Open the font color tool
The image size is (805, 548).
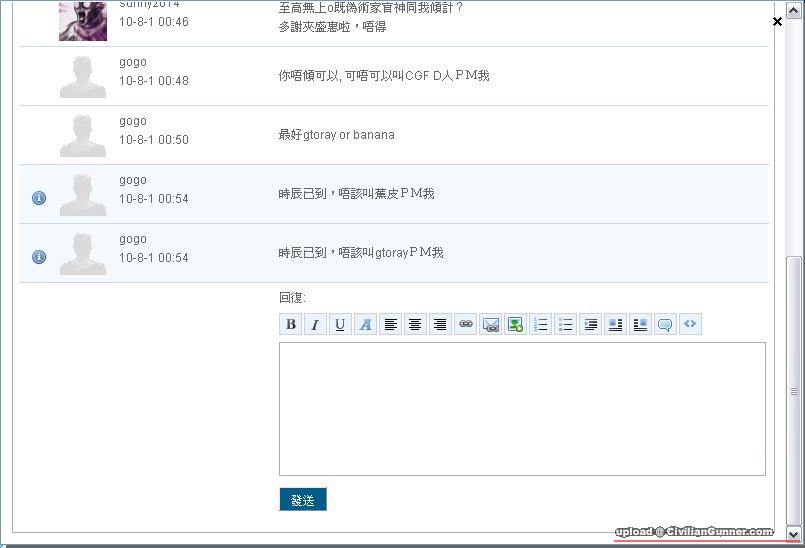pos(365,324)
